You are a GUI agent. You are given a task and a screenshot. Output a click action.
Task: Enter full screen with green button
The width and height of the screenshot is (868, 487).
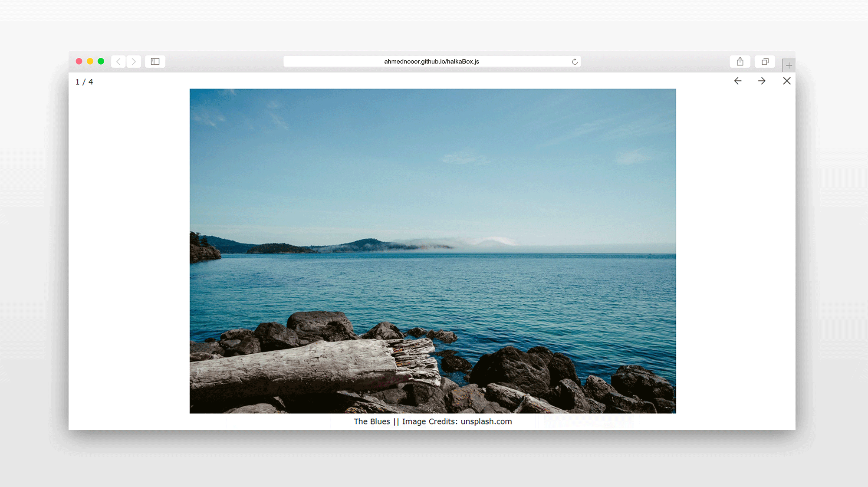[x=101, y=61]
